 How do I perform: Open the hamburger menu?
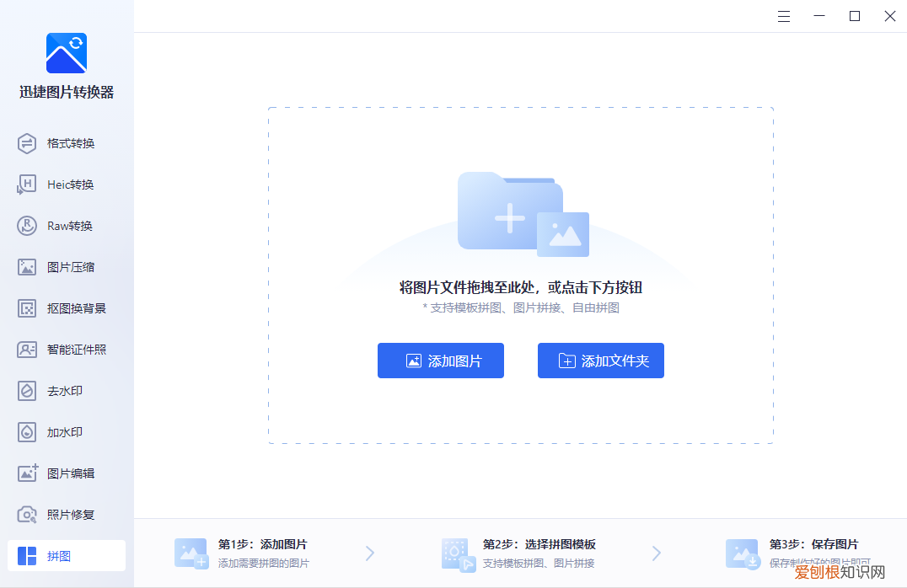783,16
